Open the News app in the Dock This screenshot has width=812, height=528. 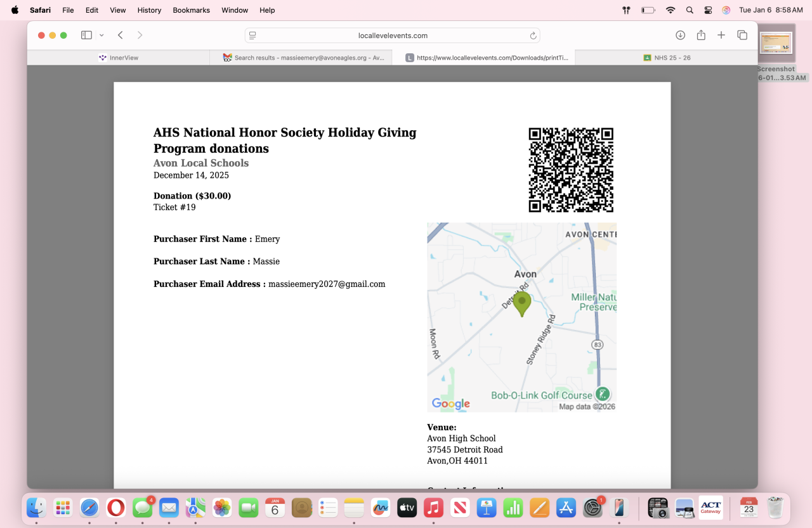460,508
